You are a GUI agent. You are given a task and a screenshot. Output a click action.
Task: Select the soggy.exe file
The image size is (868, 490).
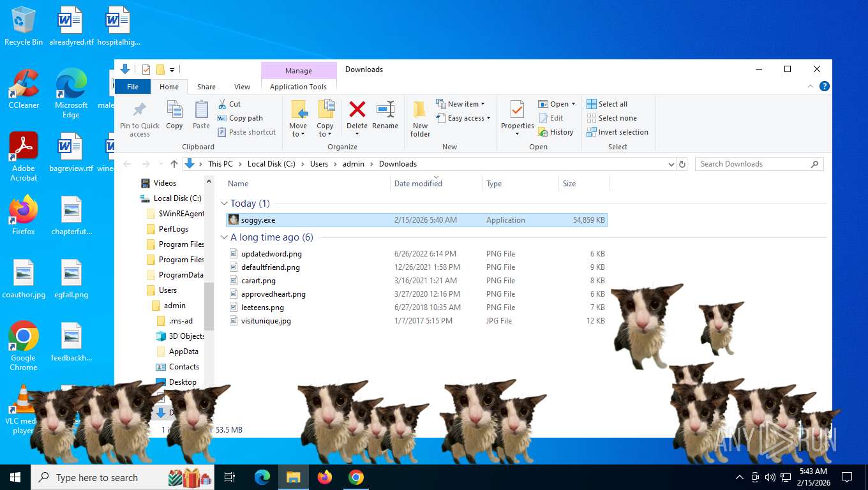[417, 220]
